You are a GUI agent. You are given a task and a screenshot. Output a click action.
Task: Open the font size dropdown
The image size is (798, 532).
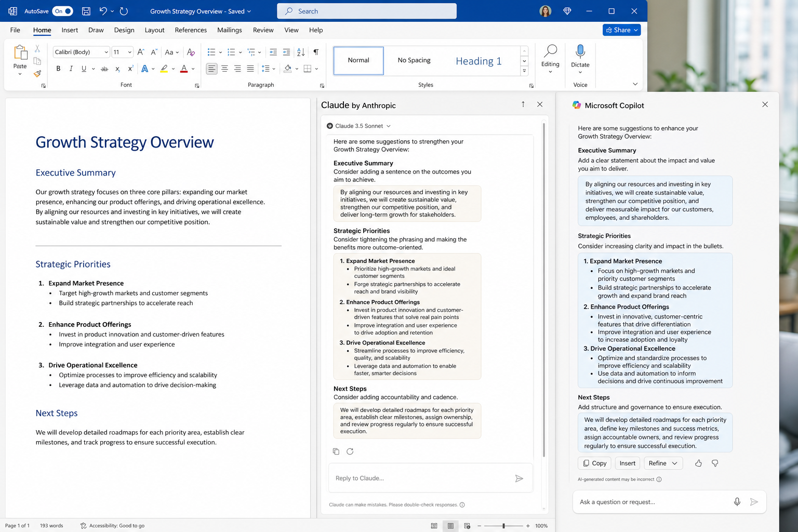(x=129, y=52)
